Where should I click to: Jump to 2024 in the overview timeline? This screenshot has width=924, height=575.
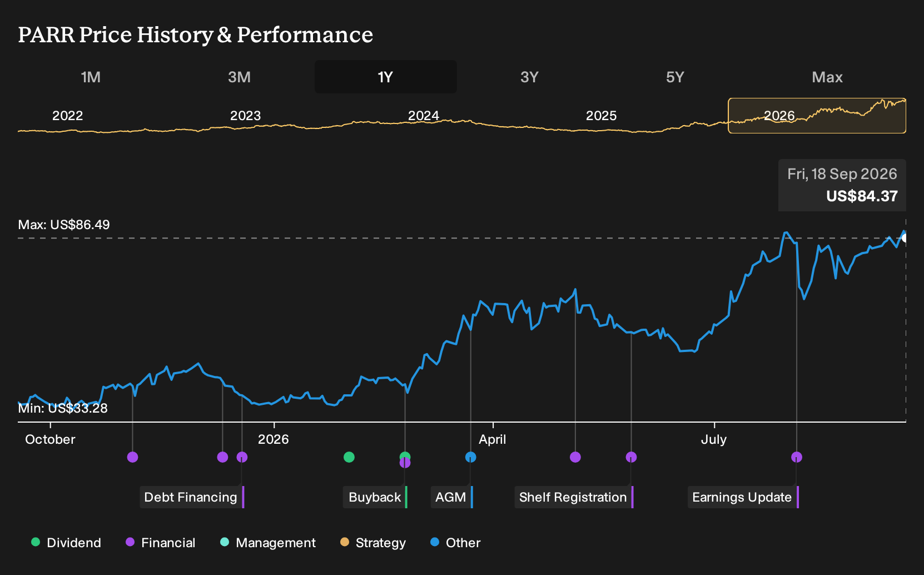click(423, 116)
